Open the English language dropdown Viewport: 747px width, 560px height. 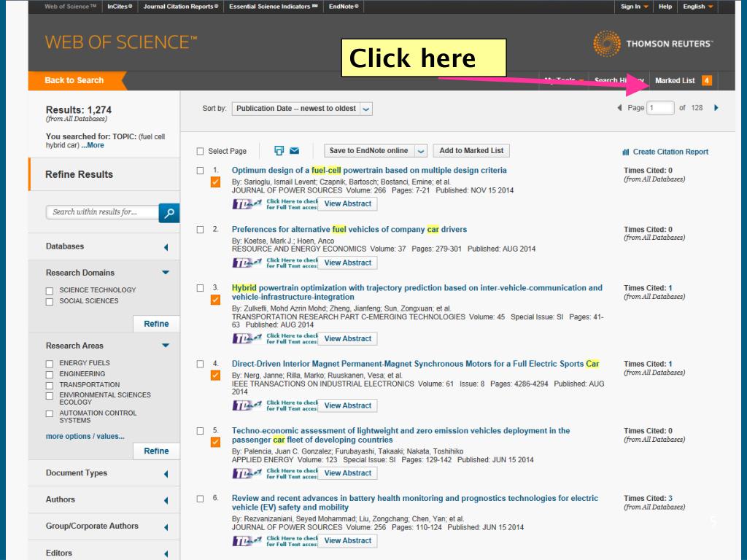pos(697,7)
